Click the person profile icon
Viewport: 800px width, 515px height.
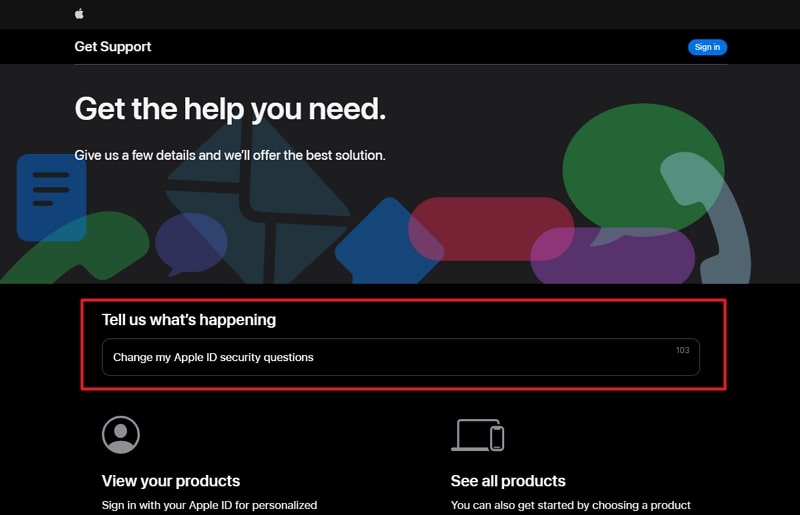tap(121, 435)
